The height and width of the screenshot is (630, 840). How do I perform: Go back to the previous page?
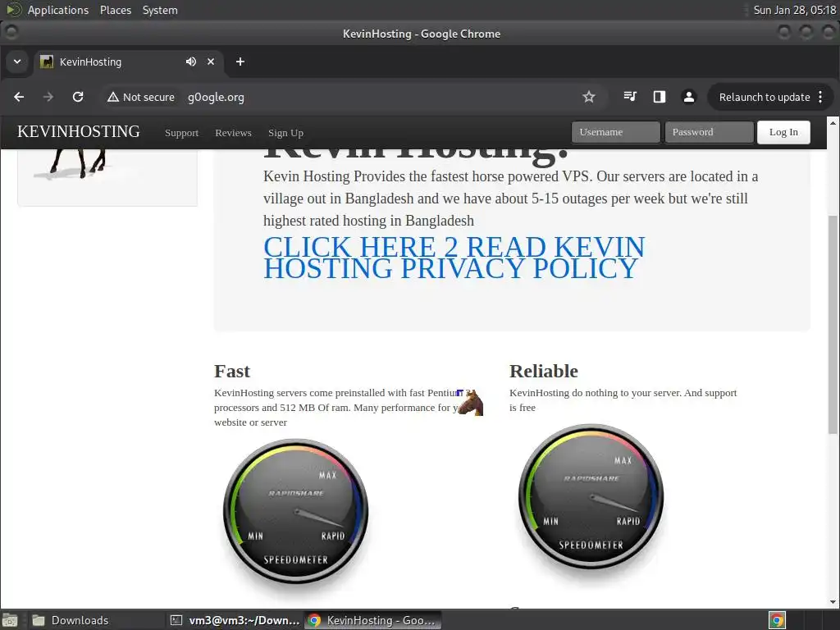[x=19, y=97]
